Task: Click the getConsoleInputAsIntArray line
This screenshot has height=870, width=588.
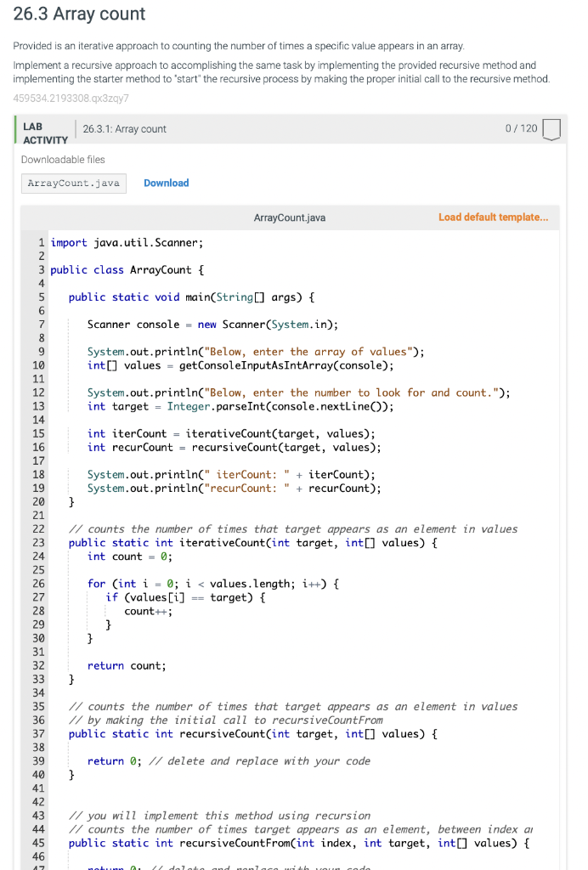Action: point(240,365)
